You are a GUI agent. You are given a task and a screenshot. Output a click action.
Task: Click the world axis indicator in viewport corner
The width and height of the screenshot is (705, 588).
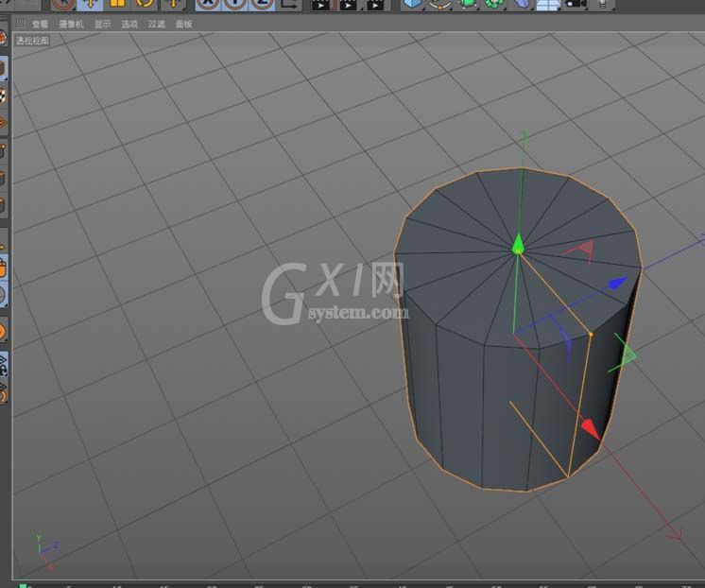46,551
